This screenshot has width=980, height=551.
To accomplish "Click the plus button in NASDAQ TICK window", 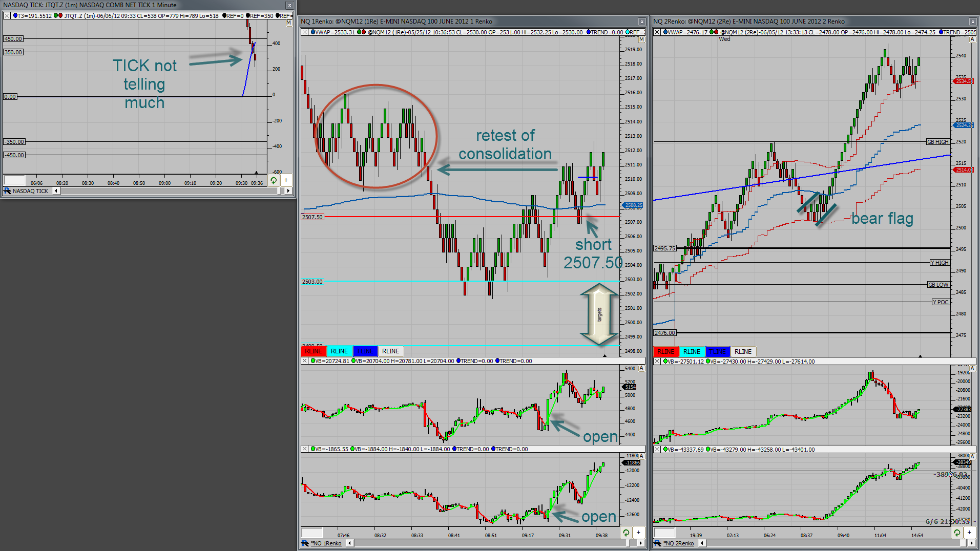I will [x=286, y=180].
